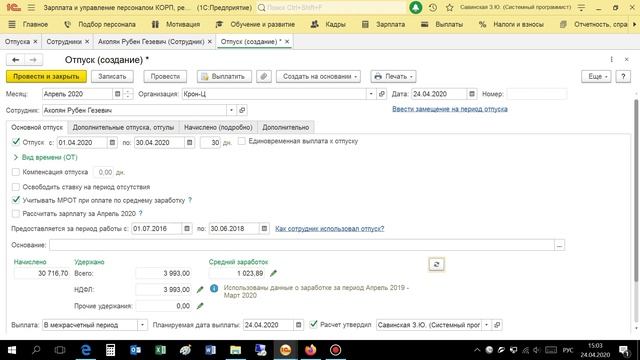
Task: Open the Calculator in the taskbar
Action: click(x=110, y=350)
